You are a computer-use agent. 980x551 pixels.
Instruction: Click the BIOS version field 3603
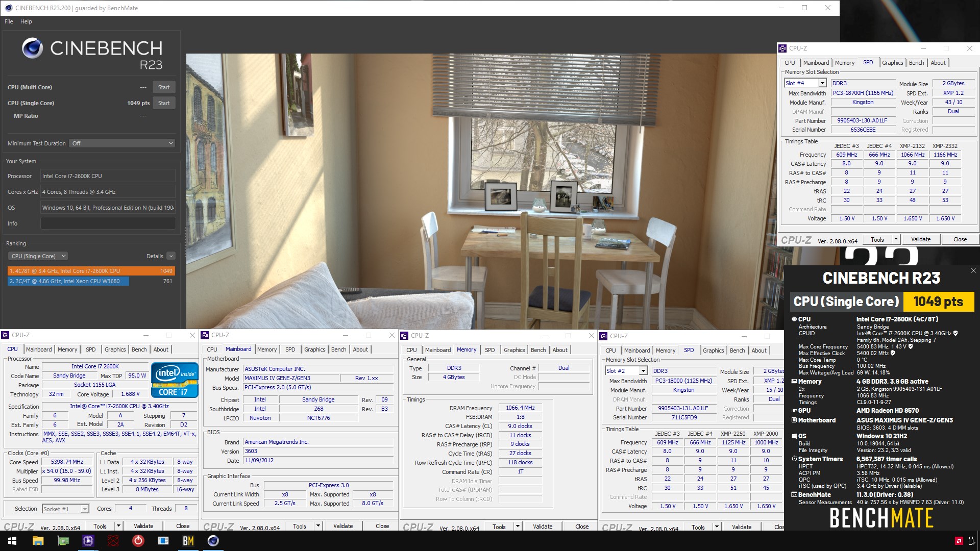[x=318, y=452]
